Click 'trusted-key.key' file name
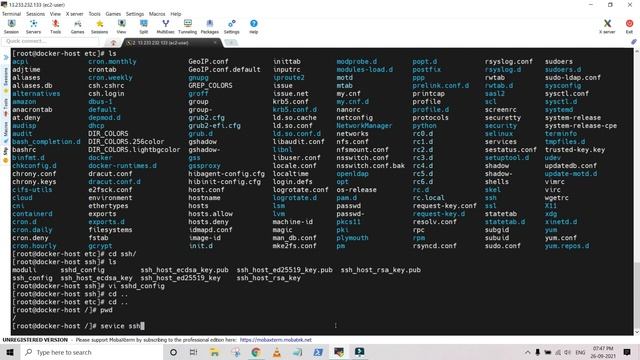The image size is (640, 360). (x=575, y=150)
